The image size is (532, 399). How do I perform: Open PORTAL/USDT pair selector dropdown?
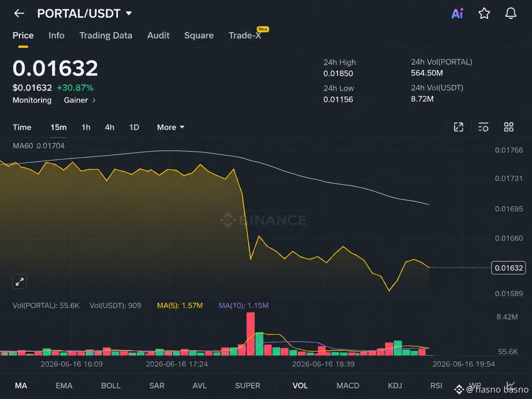(85, 14)
